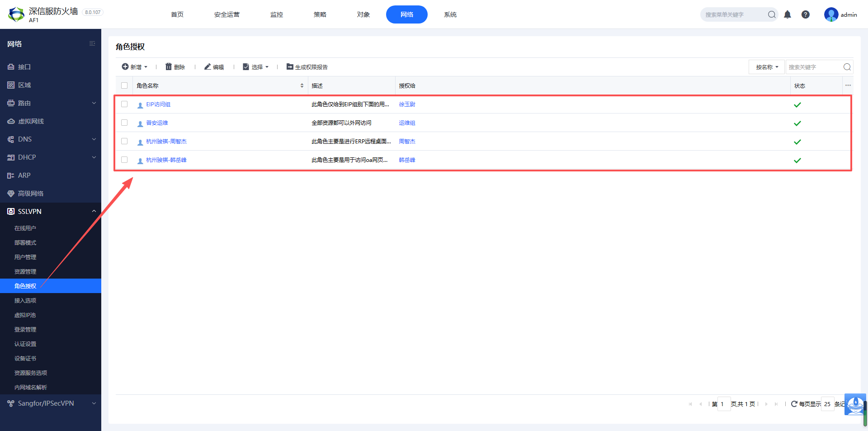868x431 pixels.
Task: Open the help question mark icon
Action: point(806,14)
